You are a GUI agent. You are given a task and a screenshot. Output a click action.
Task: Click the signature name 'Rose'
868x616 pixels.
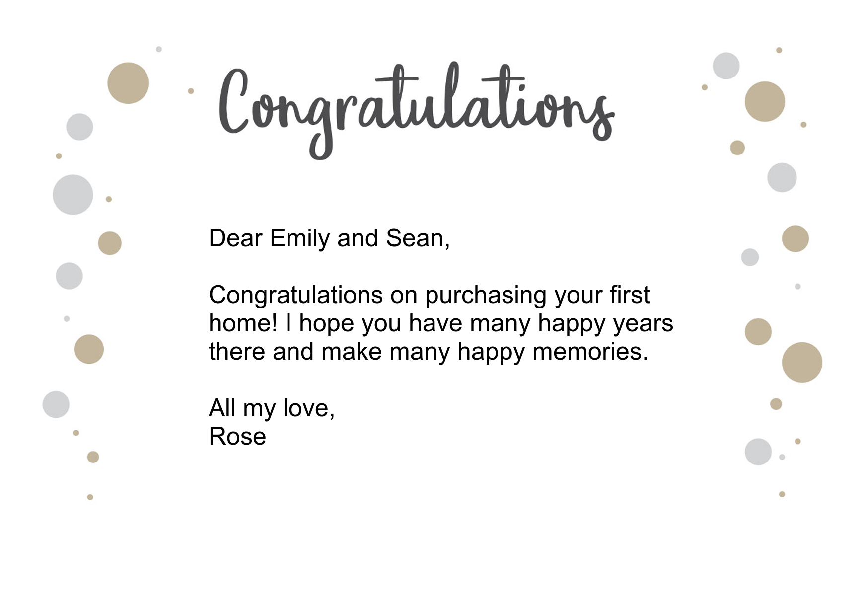click(x=238, y=437)
